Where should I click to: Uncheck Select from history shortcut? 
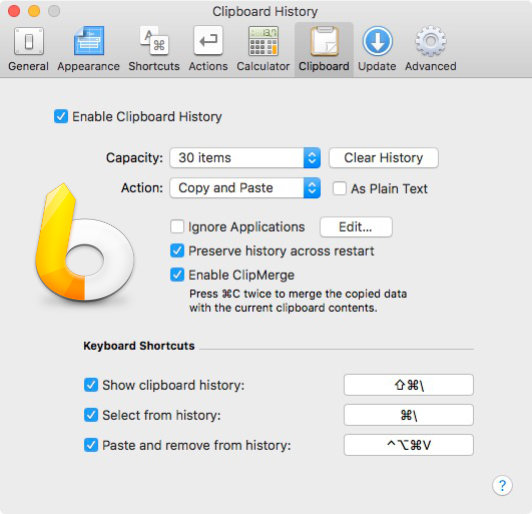pos(91,415)
